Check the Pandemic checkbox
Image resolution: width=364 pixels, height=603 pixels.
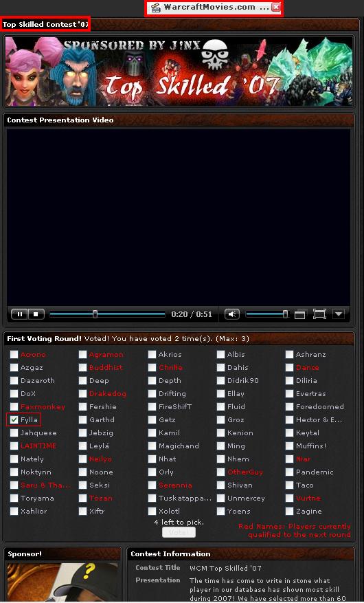[289, 472]
